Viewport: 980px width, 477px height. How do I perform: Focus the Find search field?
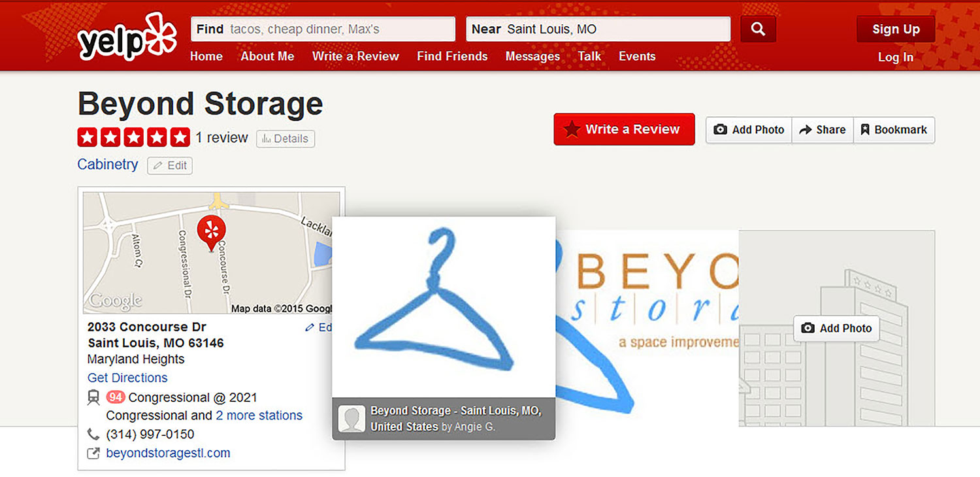tap(323, 29)
